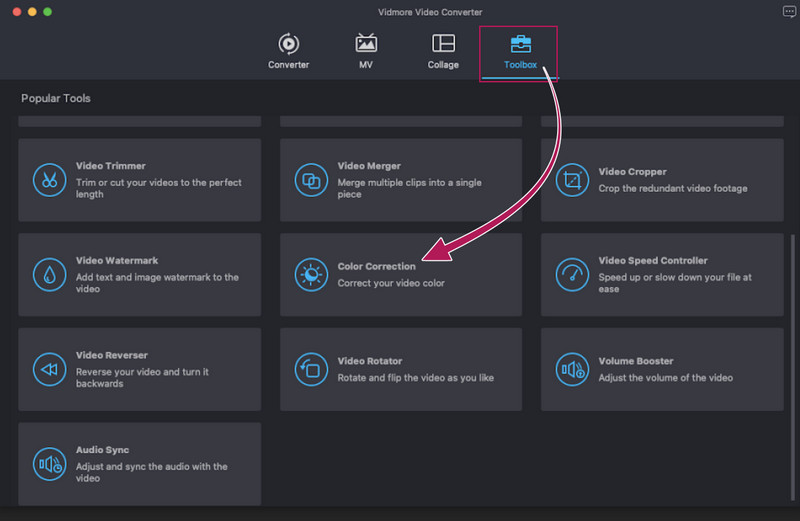Screen dimensions: 800x521
Task: Click the Video Merger icon
Action: click(x=310, y=180)
